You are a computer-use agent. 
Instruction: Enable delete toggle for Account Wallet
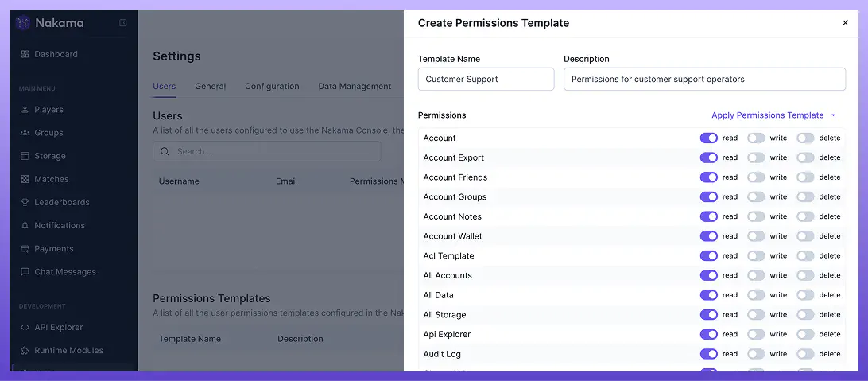(x=805, y=236)
